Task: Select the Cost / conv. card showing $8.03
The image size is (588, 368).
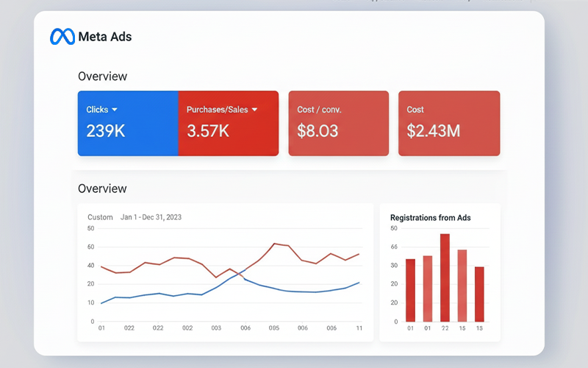Action: click(x=338, y=123)
